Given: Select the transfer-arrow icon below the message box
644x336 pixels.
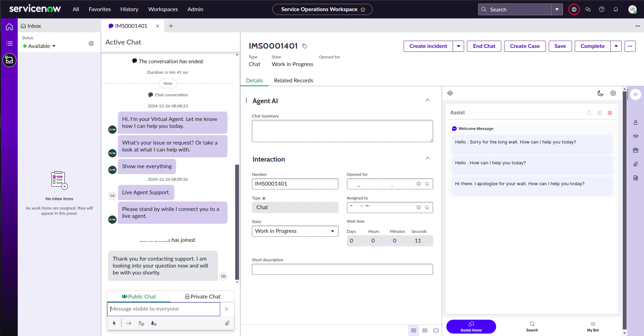Looking at the screenshot, I should 128,323.
